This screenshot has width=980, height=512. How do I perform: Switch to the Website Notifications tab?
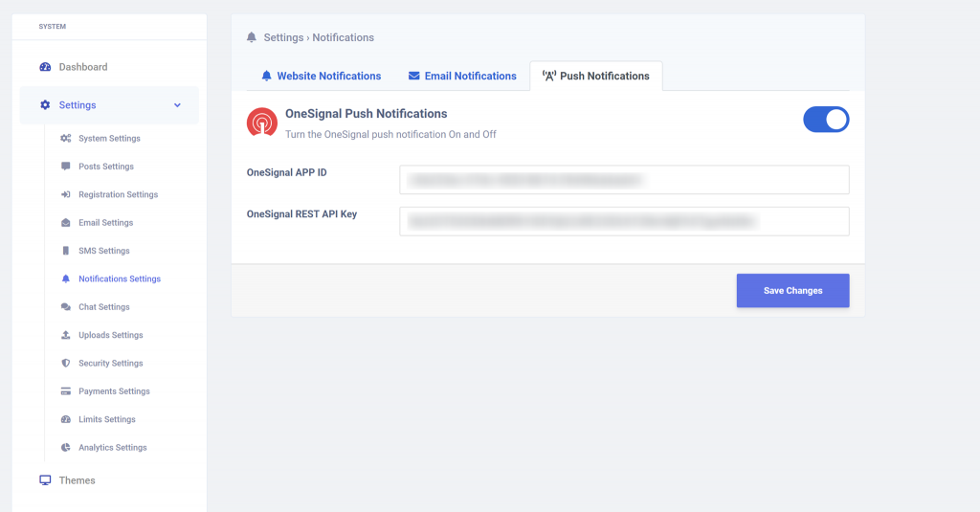click(322, 76)
